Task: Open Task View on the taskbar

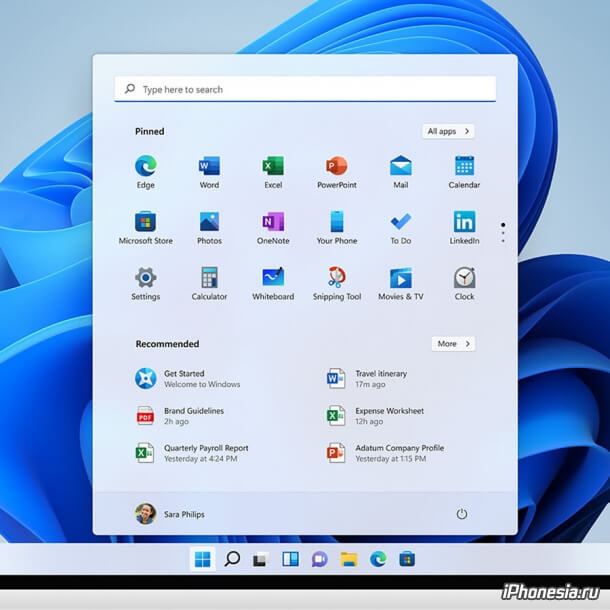Action: 261,559
